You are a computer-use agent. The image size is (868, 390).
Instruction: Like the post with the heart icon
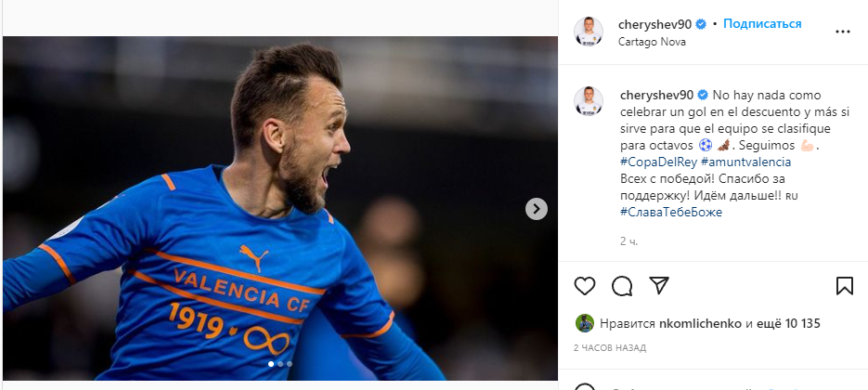(x=585, y=285)
